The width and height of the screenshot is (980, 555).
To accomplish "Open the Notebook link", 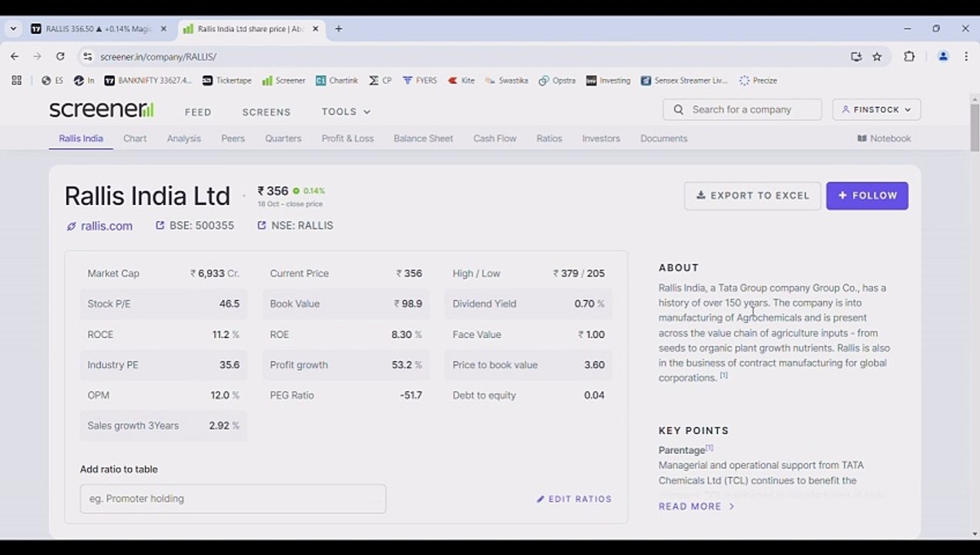I will click(884, 138).
